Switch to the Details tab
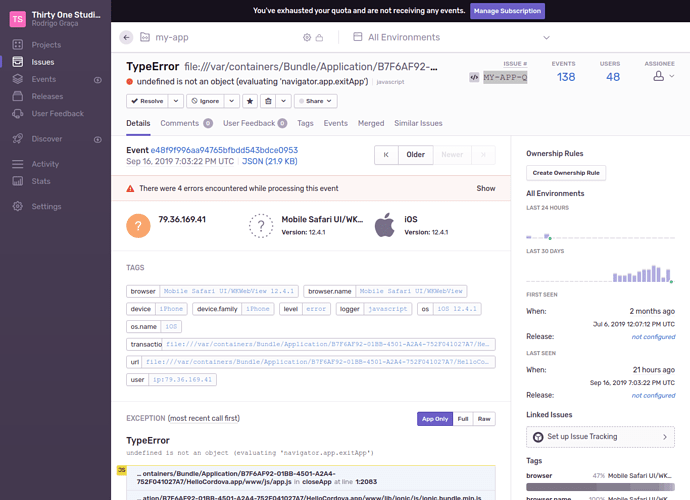The width and height of the screenshot is (690, 500). click(138, 123)
